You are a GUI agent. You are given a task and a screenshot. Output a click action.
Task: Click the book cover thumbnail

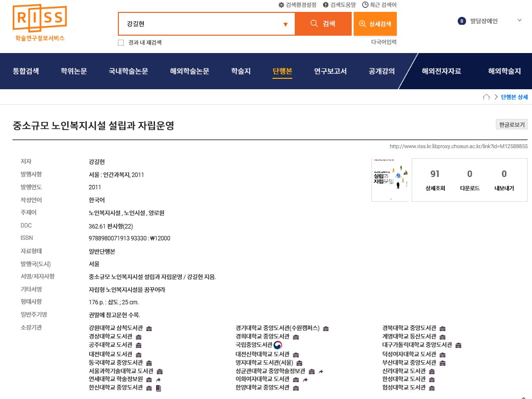tap(390, 179)
